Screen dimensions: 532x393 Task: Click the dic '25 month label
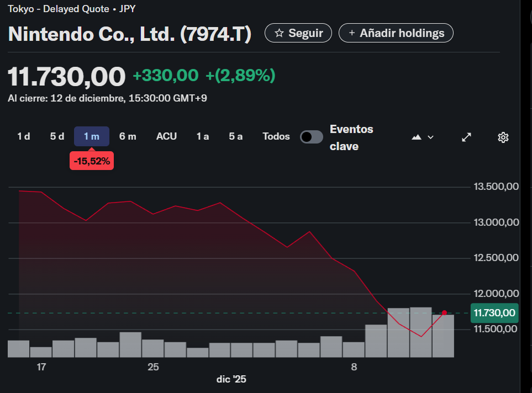click(x=231, y=379)
